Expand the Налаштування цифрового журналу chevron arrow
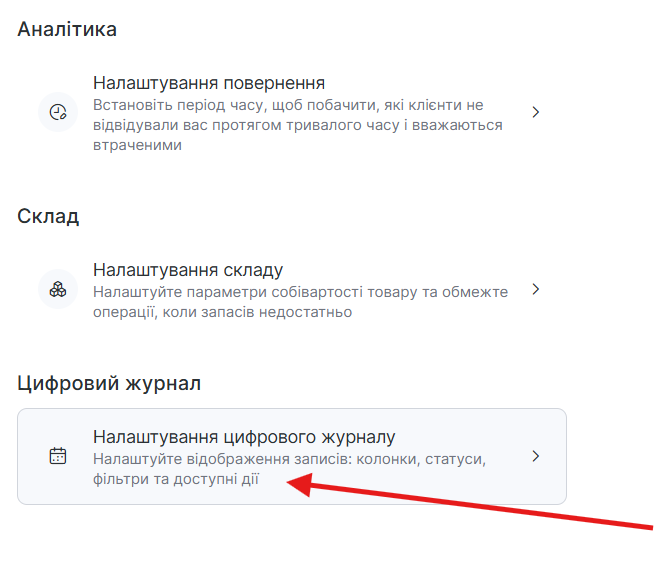 536,456
